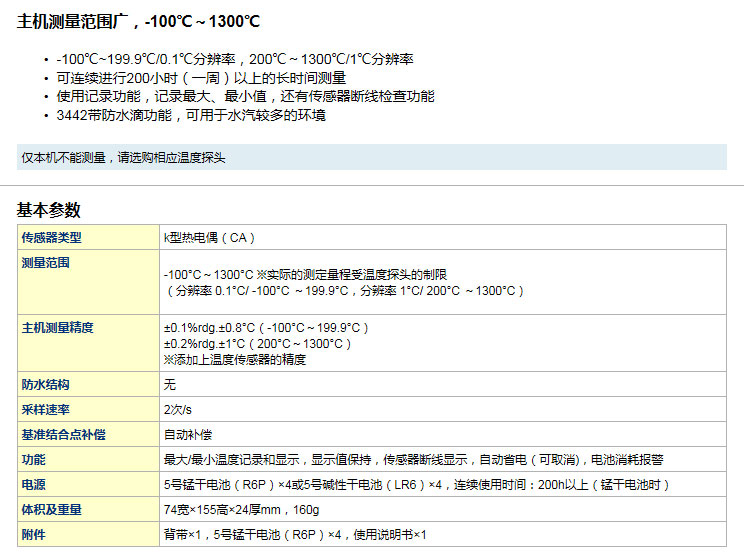Click the accuracy line ±0.2%rdg.±1°C
The width and height of the screenshot is (744, 556).
pyautogui.click(x=258, y=343)
